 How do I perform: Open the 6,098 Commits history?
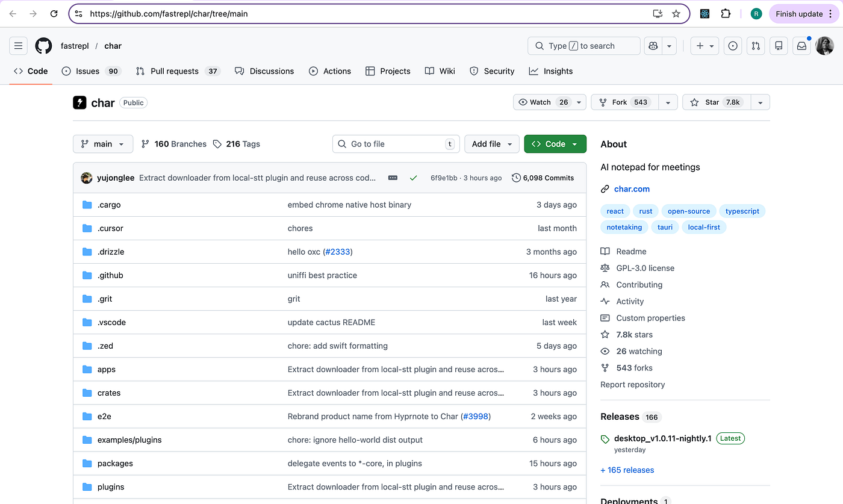tap(543, 178)
